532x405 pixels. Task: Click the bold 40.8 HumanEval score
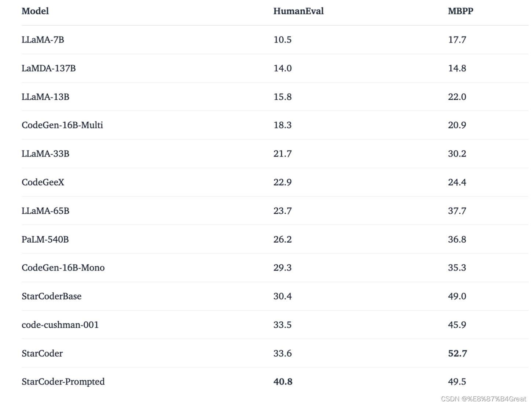point(283,382)
